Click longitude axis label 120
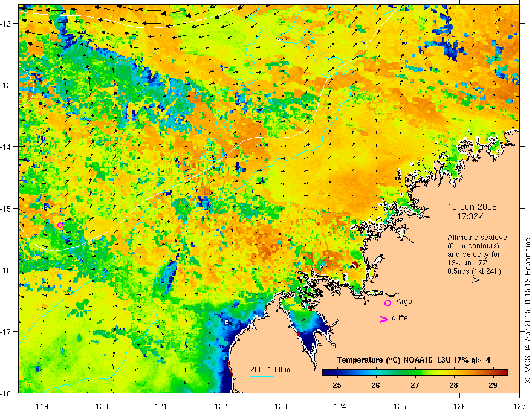The width and height of the screenshot is (532, 411). point(102,406)
